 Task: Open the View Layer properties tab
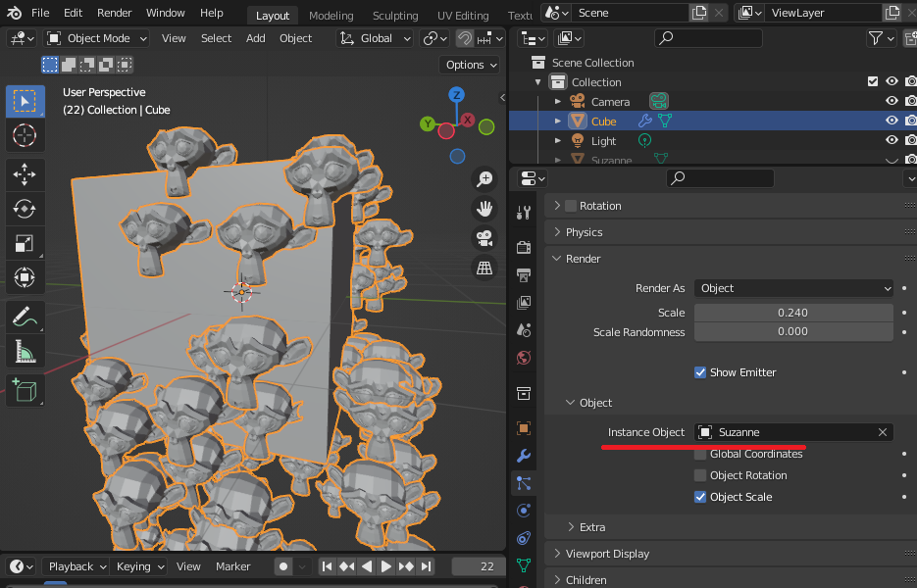(x=524, y=302)
